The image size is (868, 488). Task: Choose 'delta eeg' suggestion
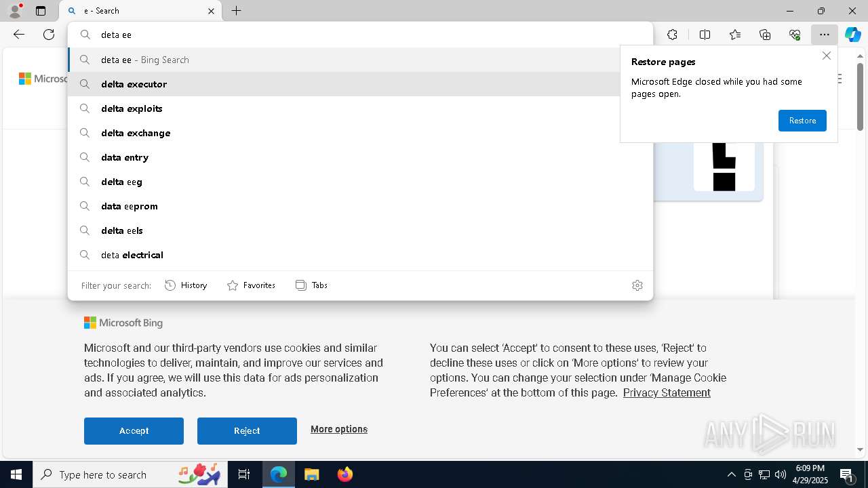[360, 182]
